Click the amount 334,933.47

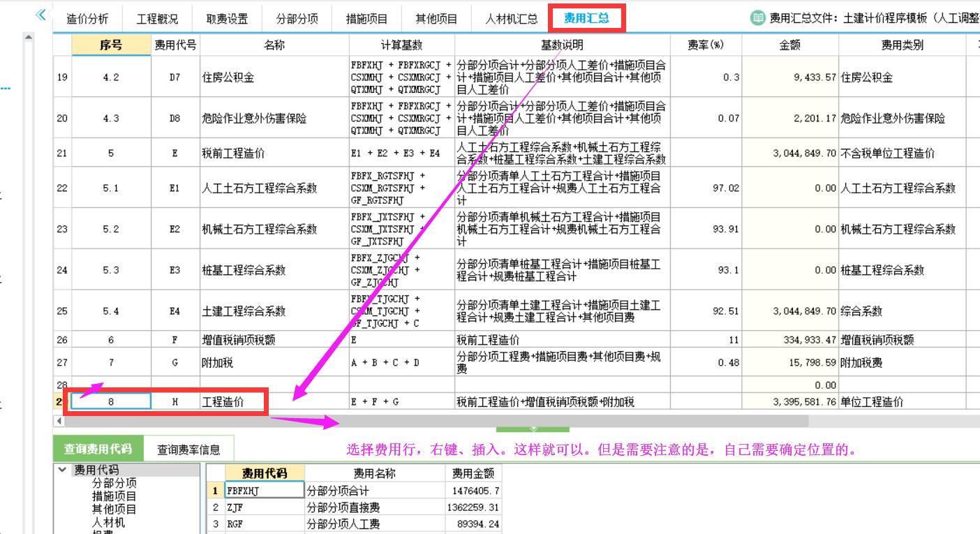(x=790, y=340)
